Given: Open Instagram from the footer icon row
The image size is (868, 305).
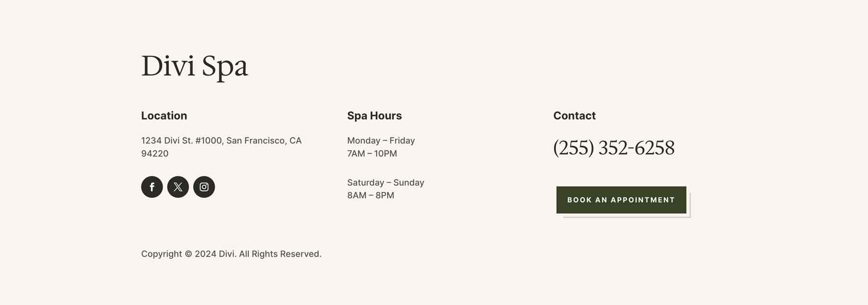Looking at the screenshot, I should pyautogui.click(x=203, y=186).
